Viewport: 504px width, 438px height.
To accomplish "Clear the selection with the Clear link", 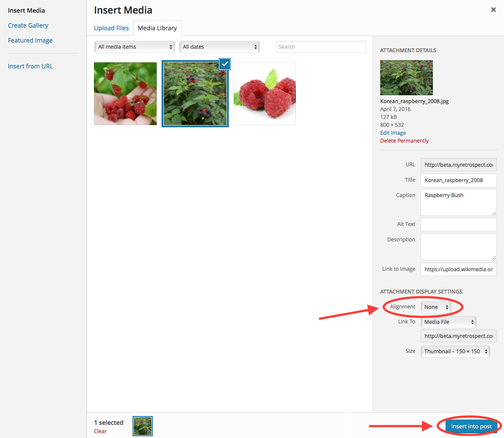I will [100, 431].
